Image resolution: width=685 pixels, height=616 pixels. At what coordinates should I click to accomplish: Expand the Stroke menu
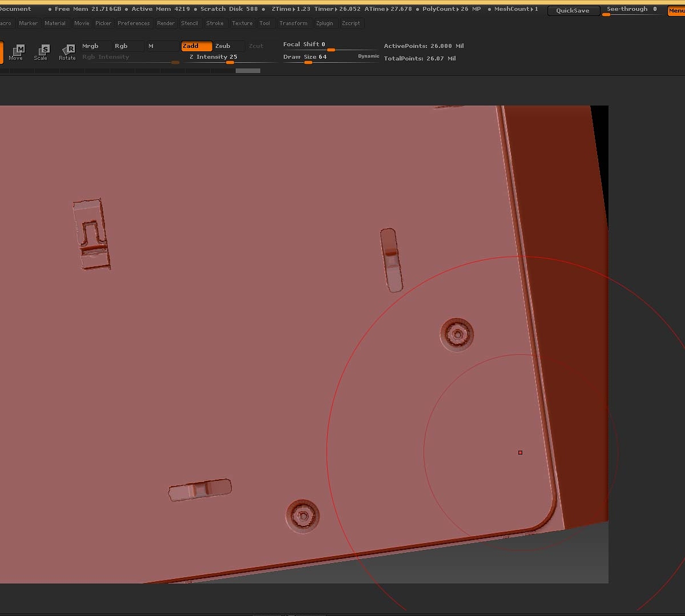(x=215, y=23)
